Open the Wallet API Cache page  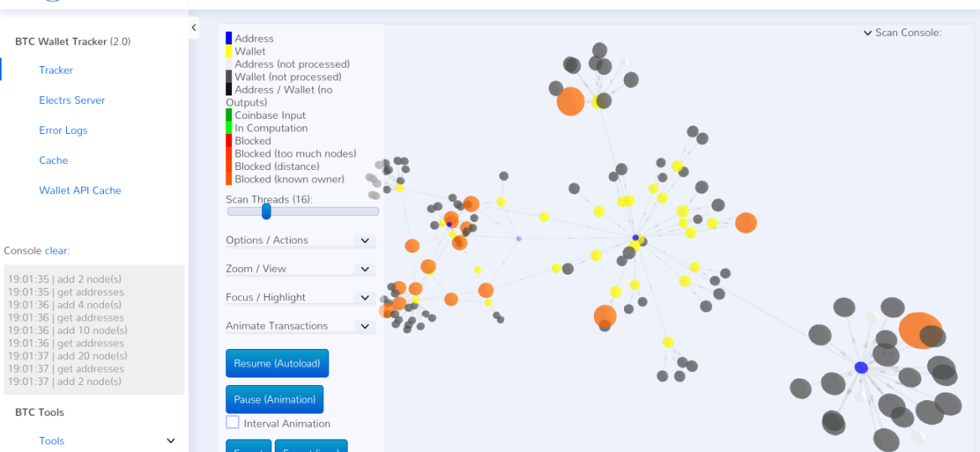pos(80,190)
